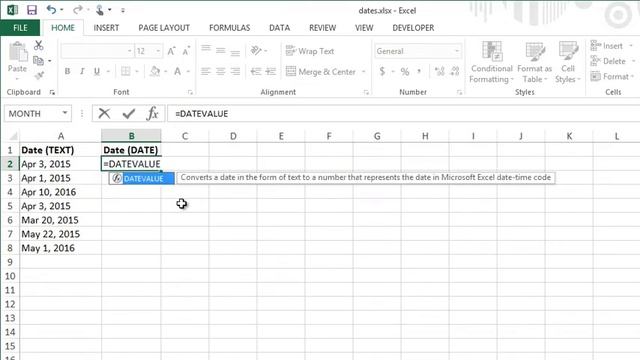Apply fill color bucket
The image size is (640, 360).
click(155, 71)
